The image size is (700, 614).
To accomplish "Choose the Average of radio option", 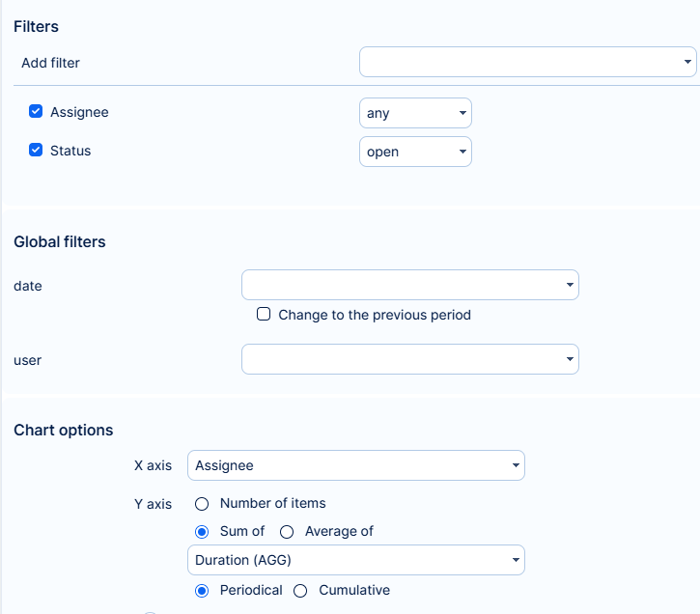I will [287, 531].
